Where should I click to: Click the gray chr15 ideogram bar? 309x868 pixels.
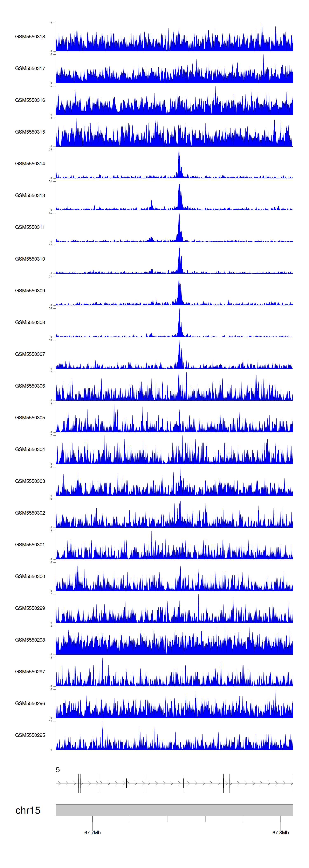[x=174, y=810]
